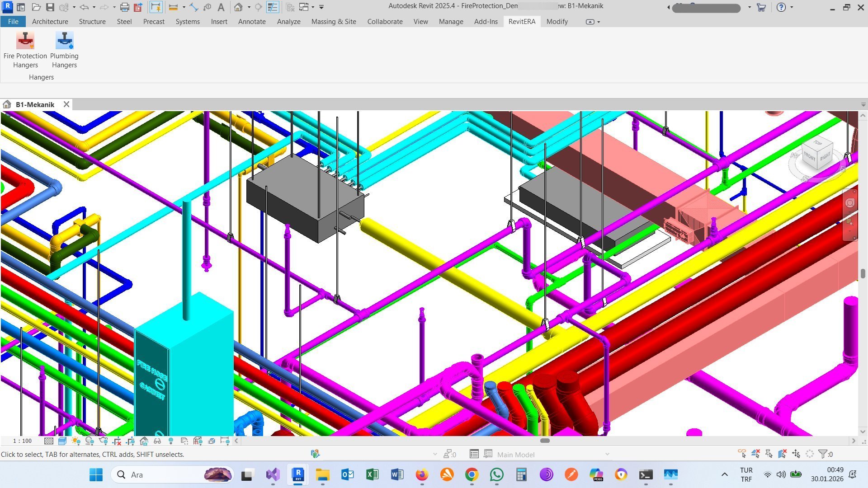Viewport: 868px width, 488px height.
Task: Open the Systems ribbon tab
Action: pyautogui.click(x=188, y=22)
